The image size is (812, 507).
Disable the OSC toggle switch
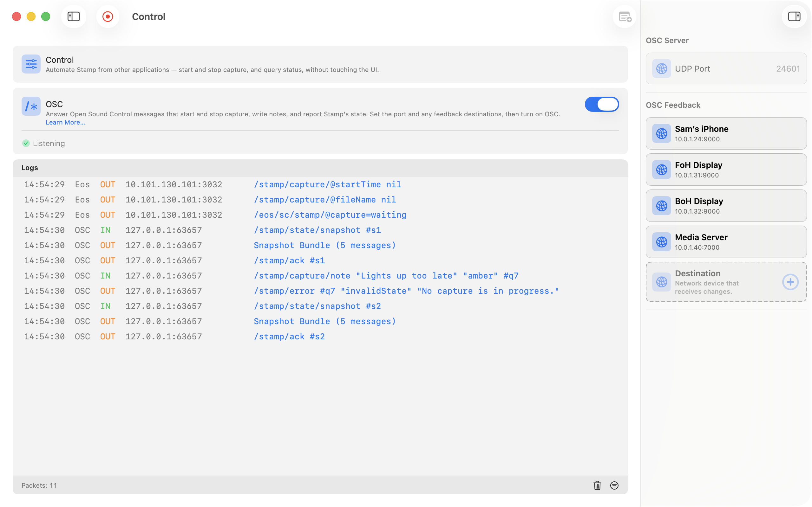click(x=602, y=104)
